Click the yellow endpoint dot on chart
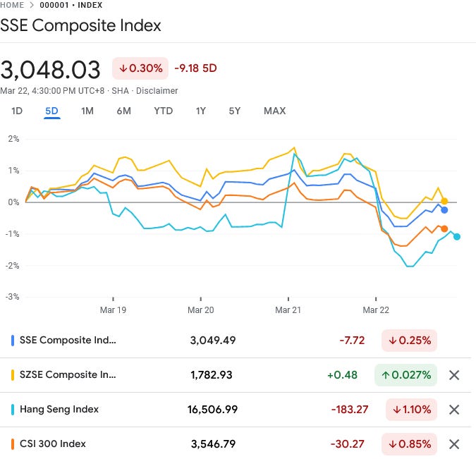The height and width of the screenshot is (459, 476). (444, 201)
